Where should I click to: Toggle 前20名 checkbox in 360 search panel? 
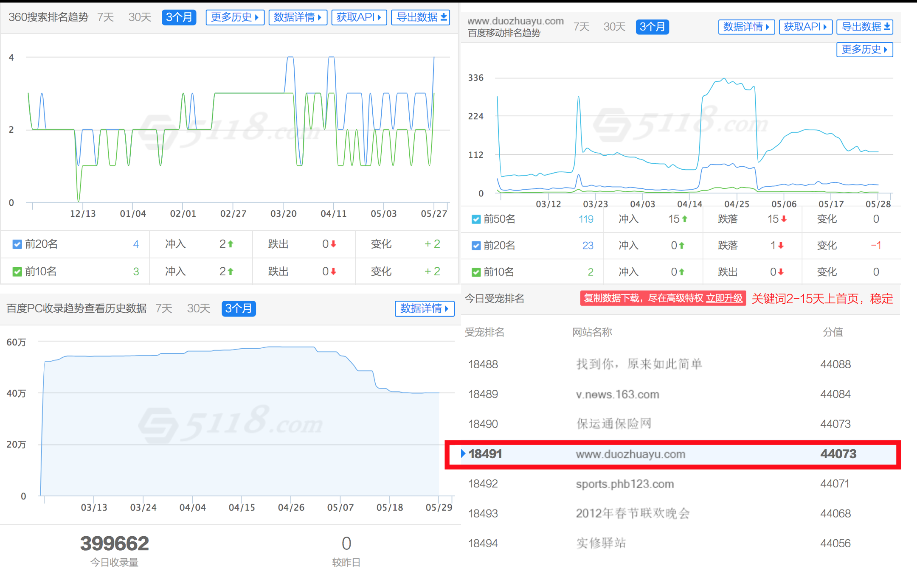pyautogui.click(x=17, y=244)
